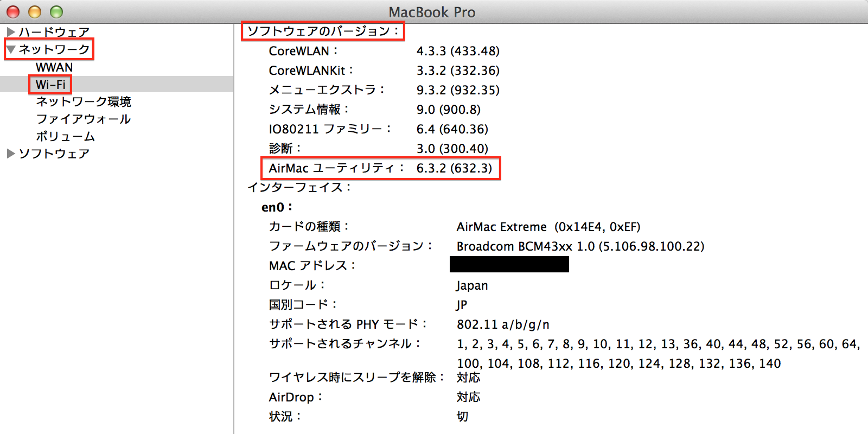Click the 状況 label
Viewport: 868px width, 434px height.
285,417
